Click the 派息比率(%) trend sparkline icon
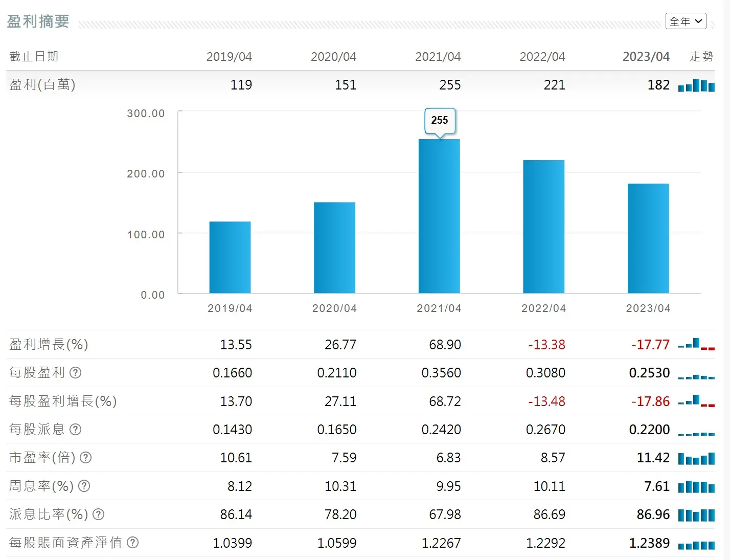 (x=696, y=515)
